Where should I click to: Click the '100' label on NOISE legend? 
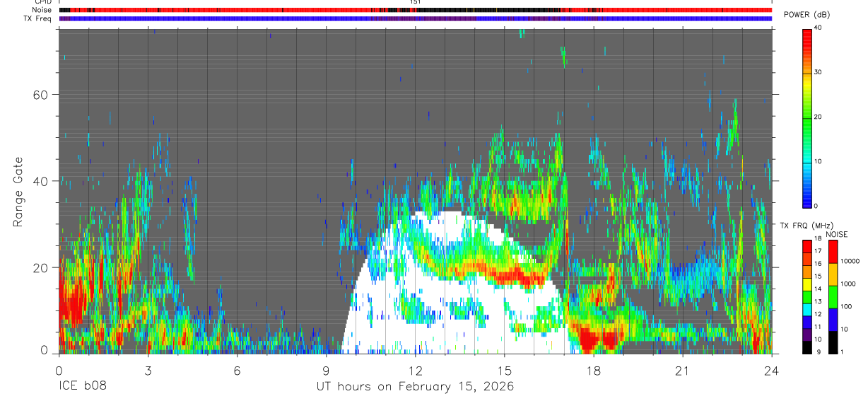[846, 306]
